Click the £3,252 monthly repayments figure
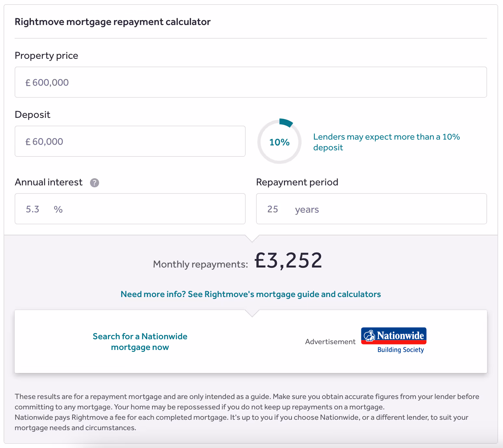503x448 pixels. tap(288, 260)
